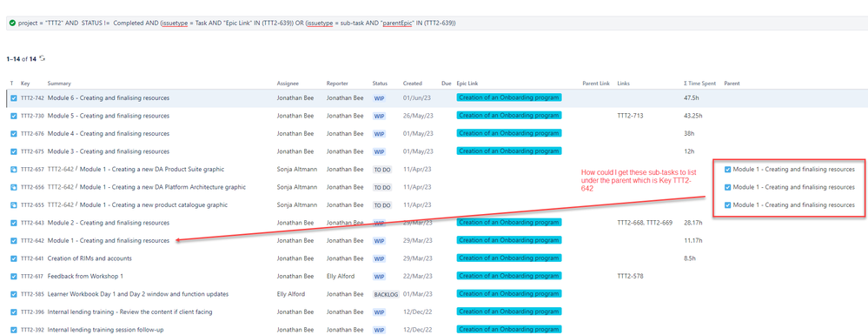This screenshot has height=335, width=868.
Task: Sort by the Epic Link column header
Action: pyautogui.click(x=467, y=84)
